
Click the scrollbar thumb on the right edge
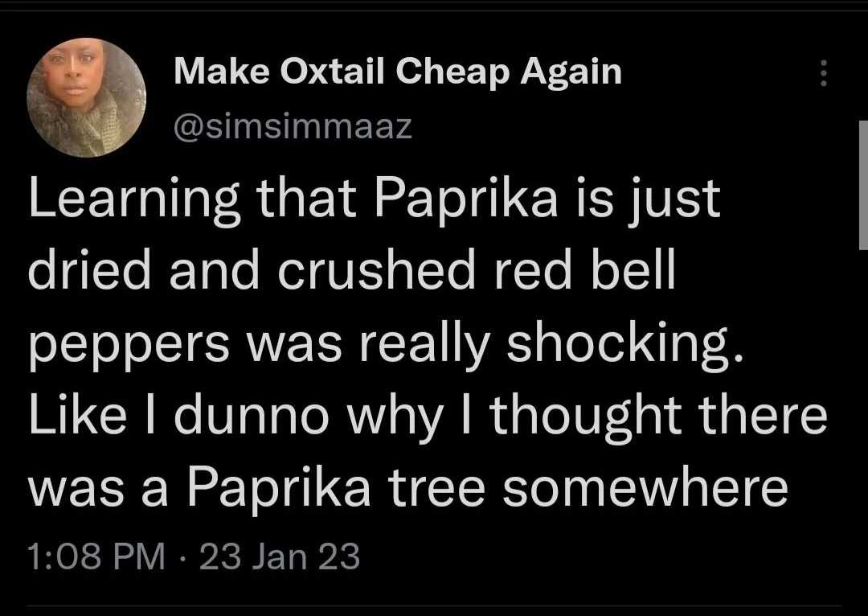(863, 184)
